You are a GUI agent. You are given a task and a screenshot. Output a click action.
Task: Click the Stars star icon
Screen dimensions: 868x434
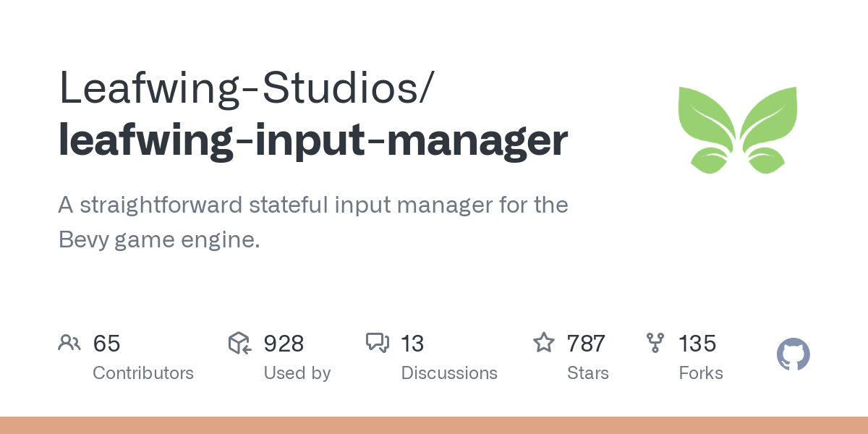point(543,343)
